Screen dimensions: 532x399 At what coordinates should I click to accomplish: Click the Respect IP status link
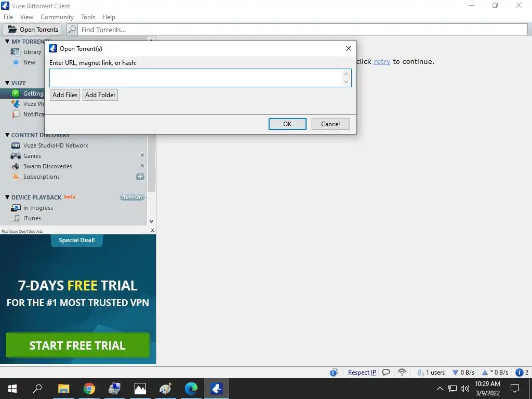tap(362, 372)
